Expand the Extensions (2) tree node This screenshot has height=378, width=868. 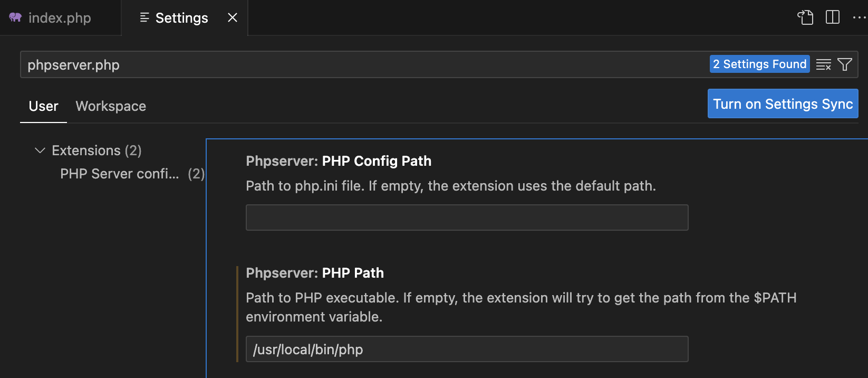point(40,150)
